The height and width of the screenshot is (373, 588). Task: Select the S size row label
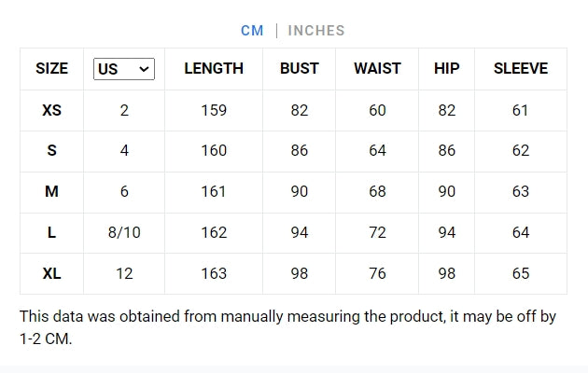click(52, 151)
